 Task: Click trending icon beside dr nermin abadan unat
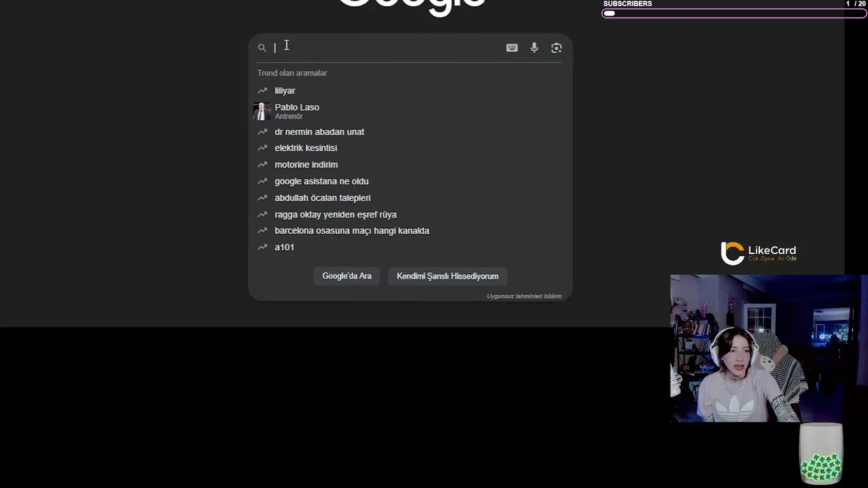point(262,131)
